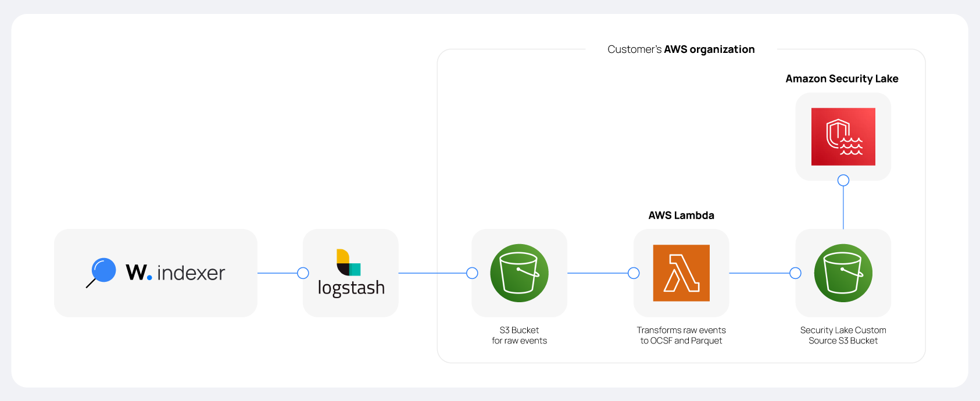Select connector circle beneath Amazon Security Lake
This screenshot has height=401, width=980.
(843, 180)
